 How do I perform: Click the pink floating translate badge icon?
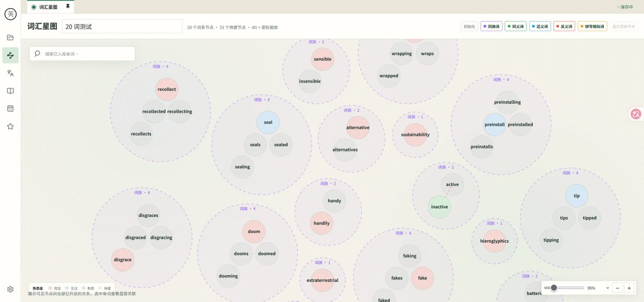(636, 114)
